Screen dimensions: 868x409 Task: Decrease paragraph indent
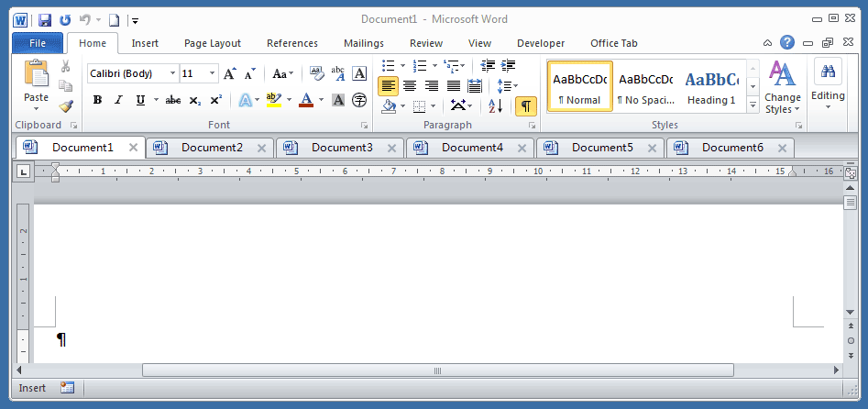coord(488,65)
